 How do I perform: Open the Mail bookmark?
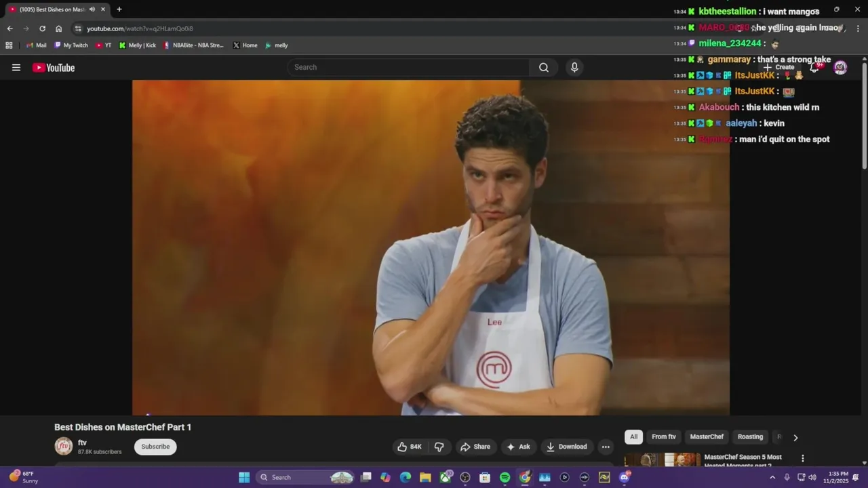pos(36,45)
